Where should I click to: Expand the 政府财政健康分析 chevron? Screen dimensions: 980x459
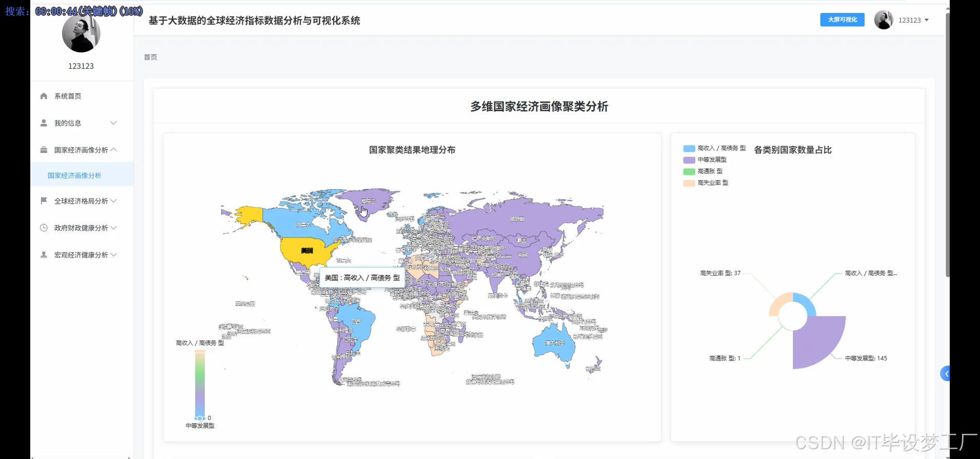pos(113,227)
